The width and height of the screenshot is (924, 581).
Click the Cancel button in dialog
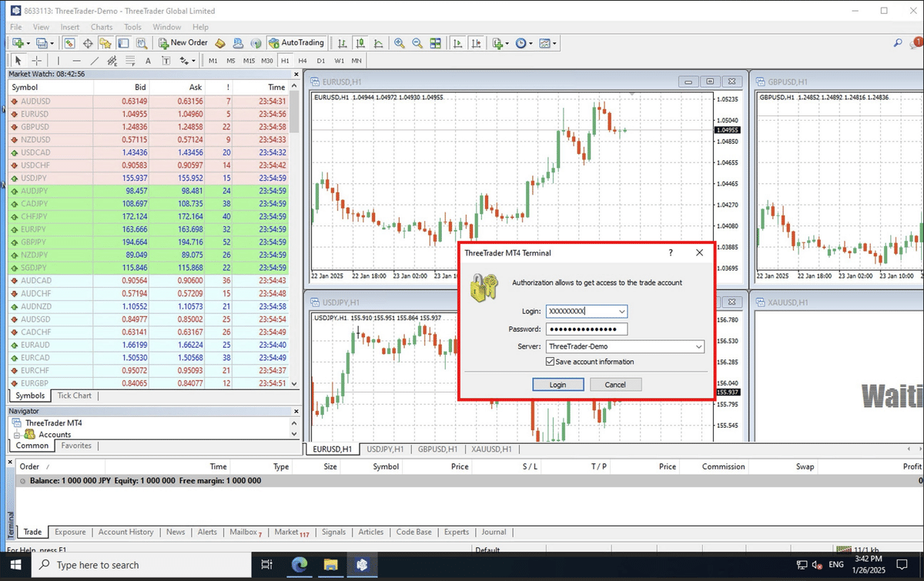pos(616,385)
